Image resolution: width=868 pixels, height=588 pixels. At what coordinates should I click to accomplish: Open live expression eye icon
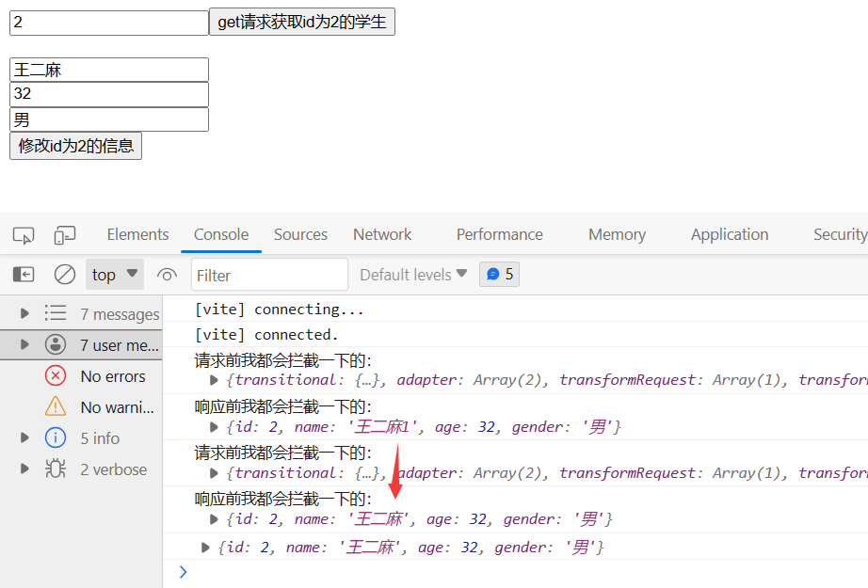(167, 275)
